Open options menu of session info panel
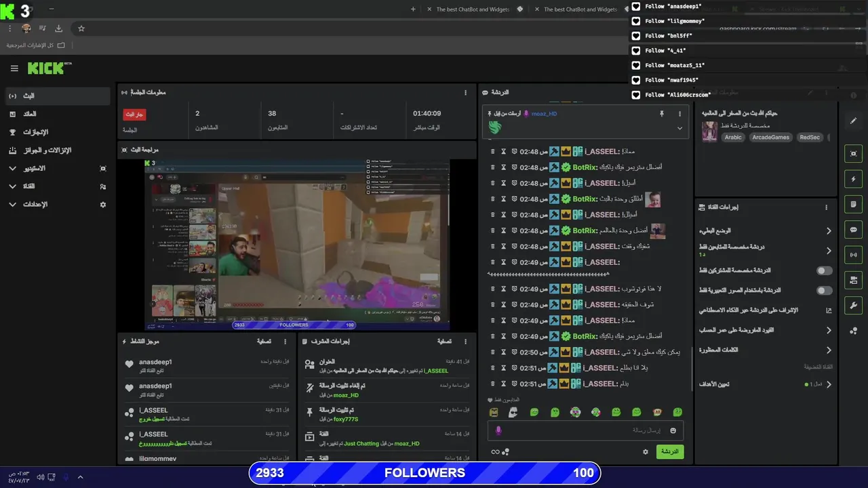Viewport: 868px width, 488px height. [x=465, y=92]
